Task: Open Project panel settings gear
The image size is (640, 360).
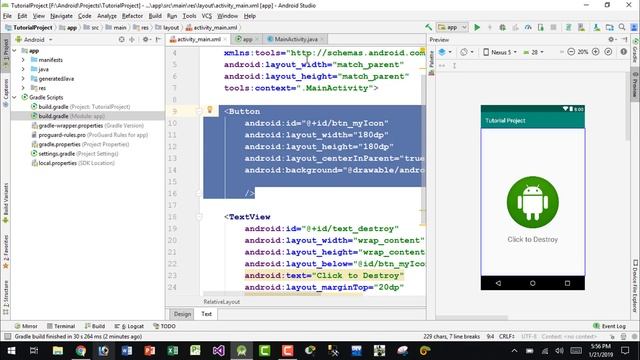Action: [x=146, y=40]
